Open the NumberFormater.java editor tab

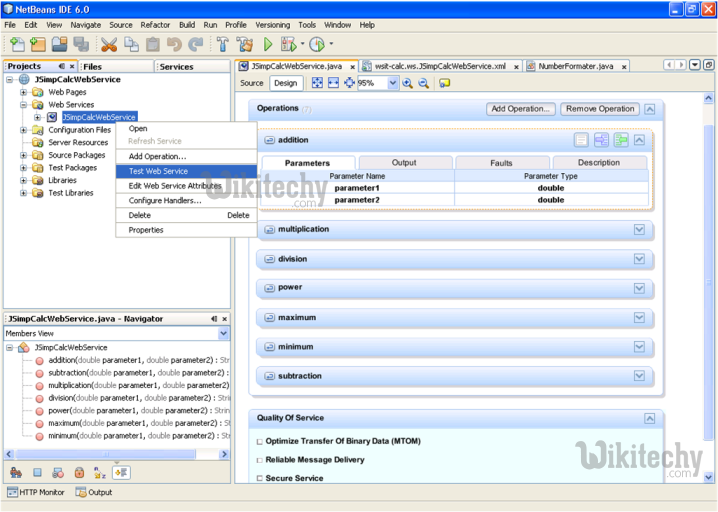tap(576, 66)
